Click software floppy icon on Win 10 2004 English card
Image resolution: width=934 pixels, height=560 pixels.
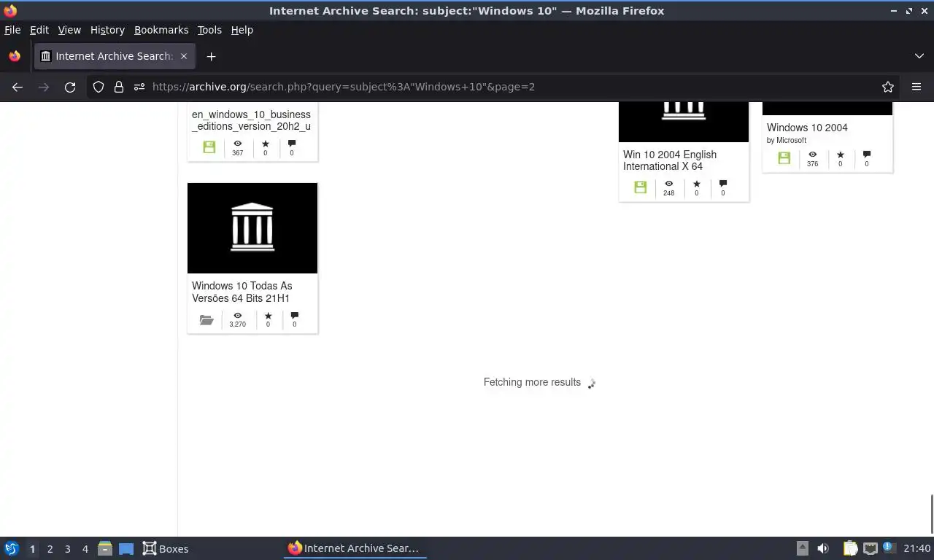pos(641,187)
